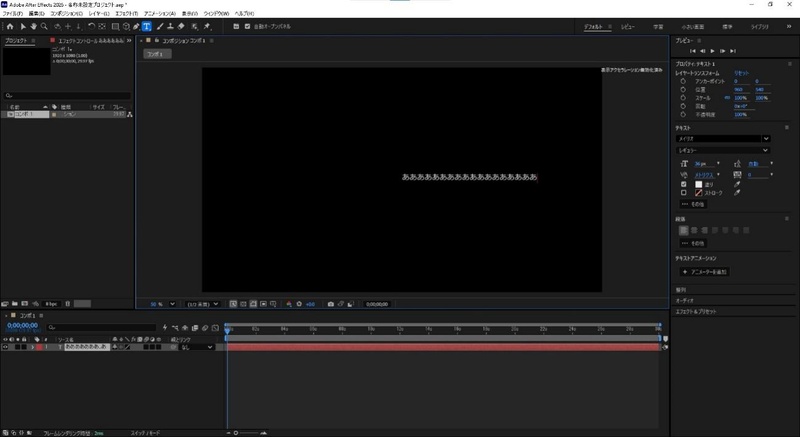The width and height of the screenshot is (800, 437).
Task: Open the コンポジション menu in the menu bar
Action: pos(66,14)
